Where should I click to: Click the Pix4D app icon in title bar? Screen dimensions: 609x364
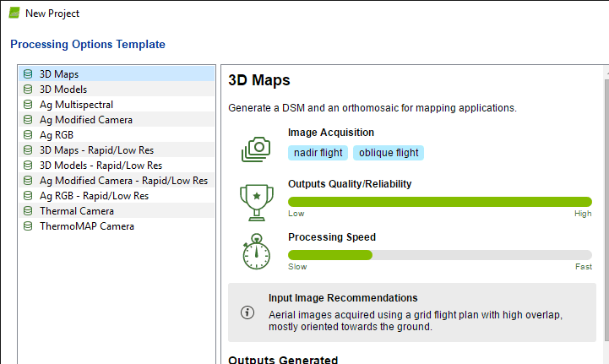pos(14,14)
